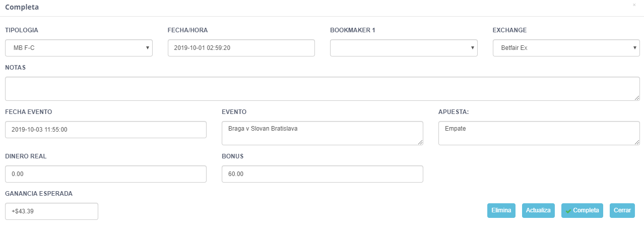
Task: Click the BONUS field showing 60.00
Action: [x=323, y=174]
